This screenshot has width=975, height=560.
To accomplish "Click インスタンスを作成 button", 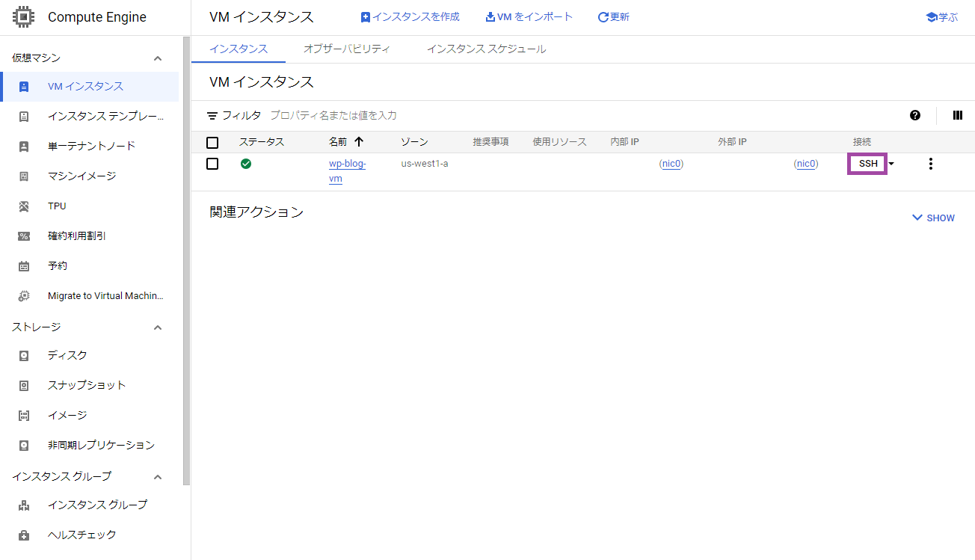I will [x=410, y=16].
